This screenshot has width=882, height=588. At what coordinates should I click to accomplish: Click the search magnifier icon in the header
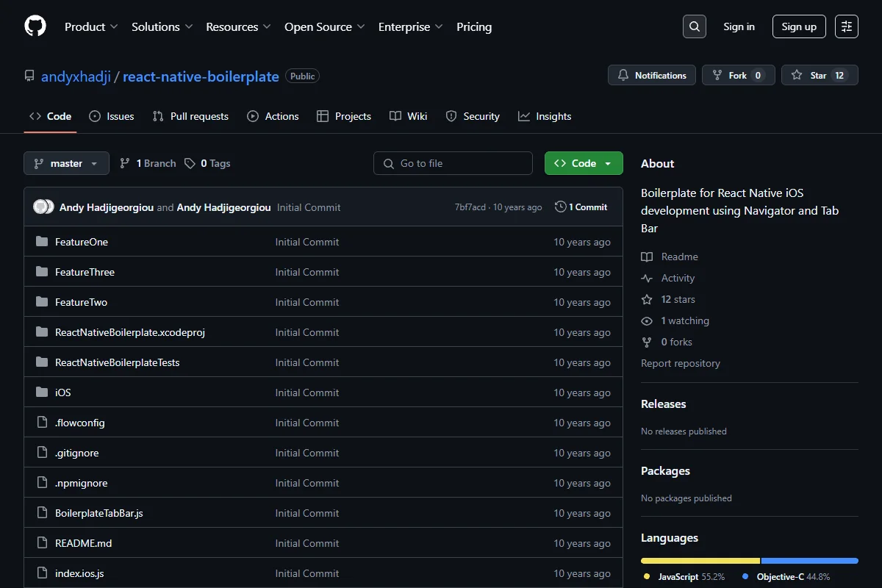695,26
